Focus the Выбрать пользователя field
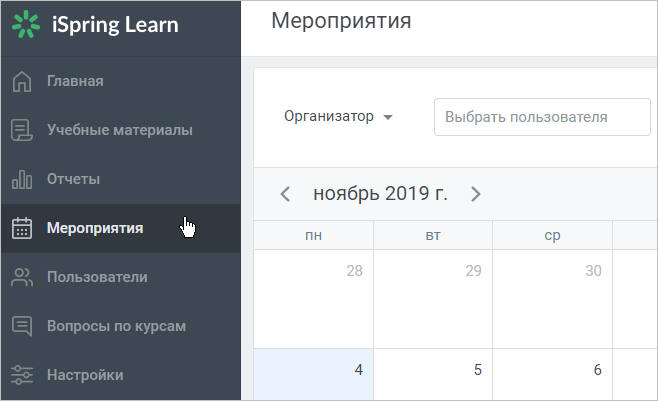Image resolution: width=658 pixels, height=401 pixels. 542,117
